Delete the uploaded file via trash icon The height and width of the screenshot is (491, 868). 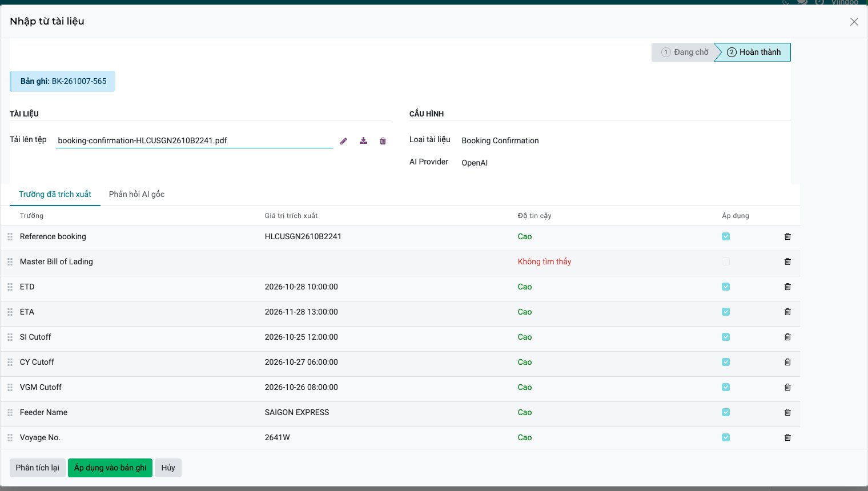pos(383,141)
